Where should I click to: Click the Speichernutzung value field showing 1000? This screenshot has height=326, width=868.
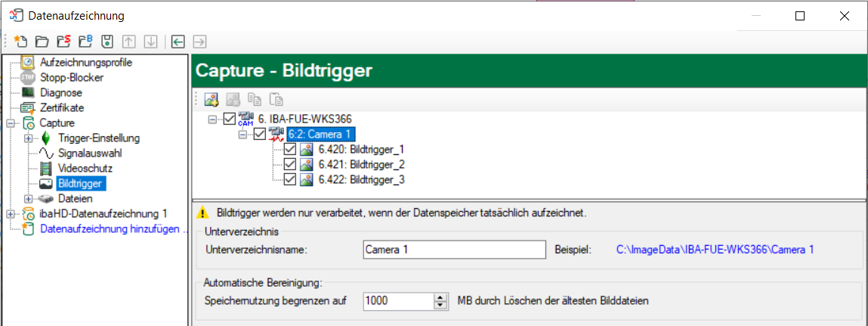400,302
